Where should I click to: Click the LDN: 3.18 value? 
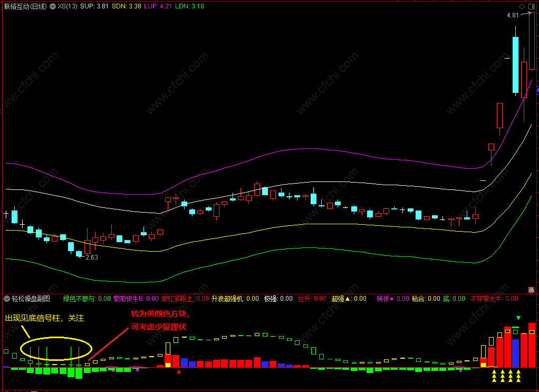point(189,6)
